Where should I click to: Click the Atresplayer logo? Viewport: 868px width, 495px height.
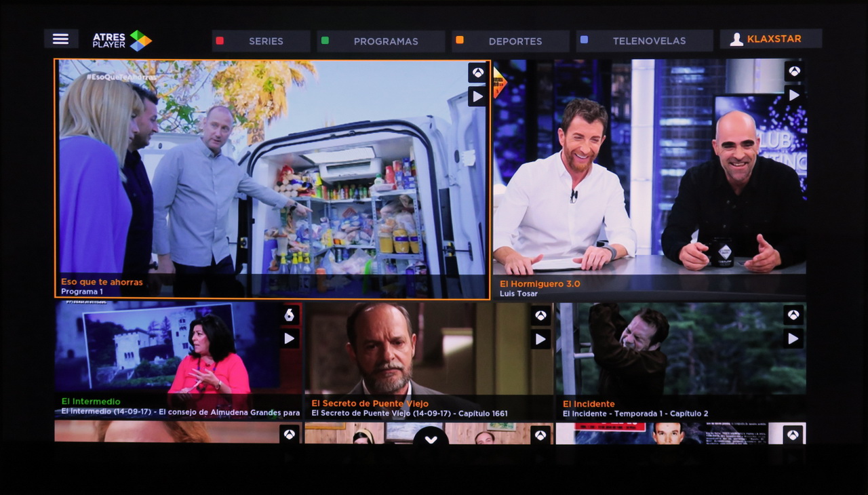pyautogui.click(x=122, y=40)
